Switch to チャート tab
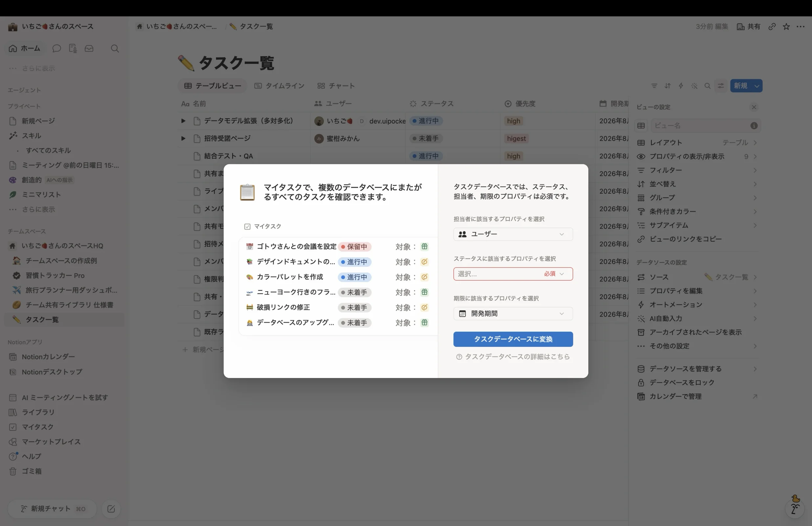This screenshot has width=812, height=526. coord(336,86)
